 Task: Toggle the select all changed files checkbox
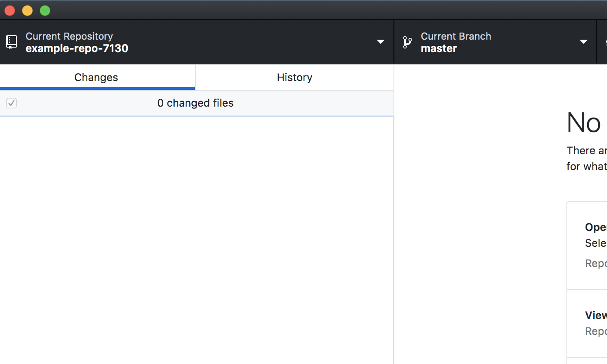(x=11, y=103)
